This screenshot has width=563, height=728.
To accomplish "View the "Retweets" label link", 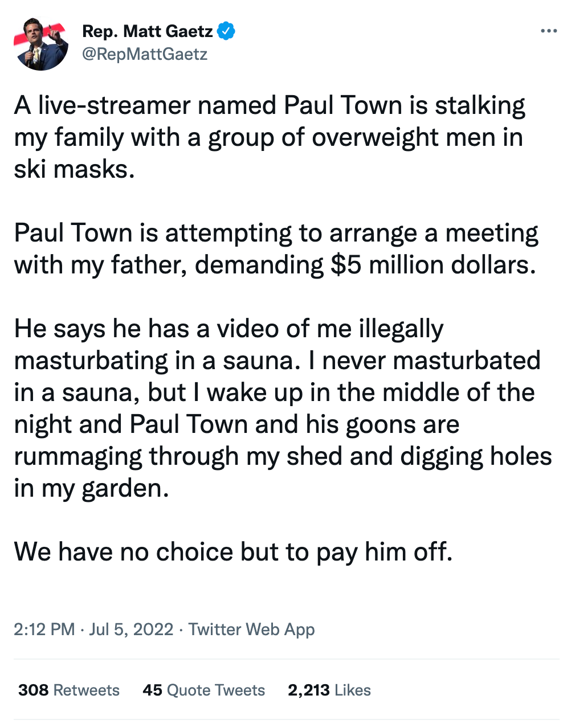I will point(86,690).
